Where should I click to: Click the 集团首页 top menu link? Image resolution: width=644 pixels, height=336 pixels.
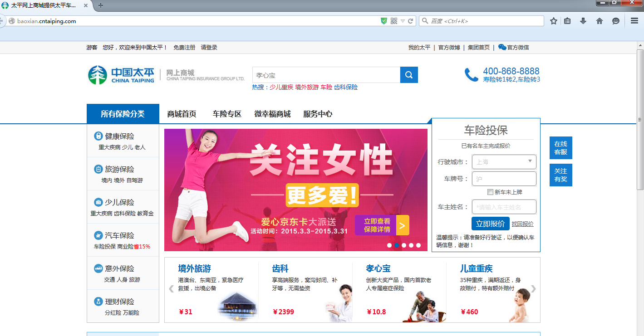(x=479, y=47)
